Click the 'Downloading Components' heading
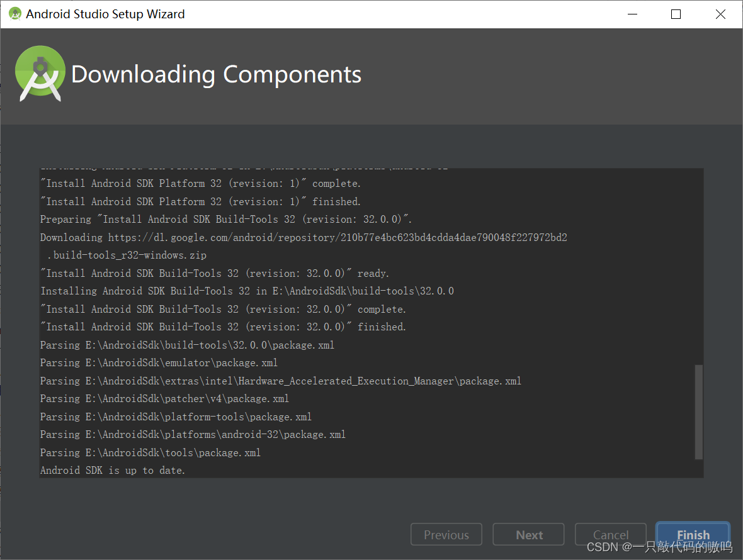 coord(216,74)
